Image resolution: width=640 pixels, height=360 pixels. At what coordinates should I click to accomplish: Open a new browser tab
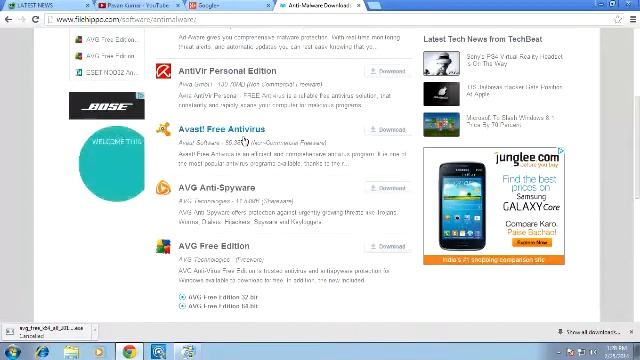(374, 6)
